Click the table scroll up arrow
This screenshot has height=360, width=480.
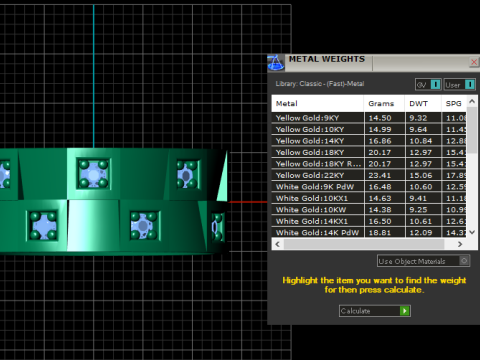472,101
